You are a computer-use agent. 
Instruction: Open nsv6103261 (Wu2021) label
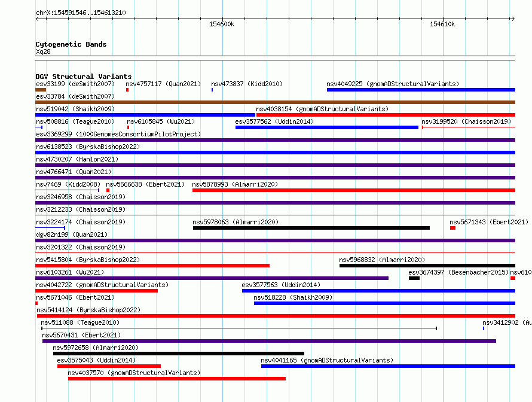coord(70,272)
